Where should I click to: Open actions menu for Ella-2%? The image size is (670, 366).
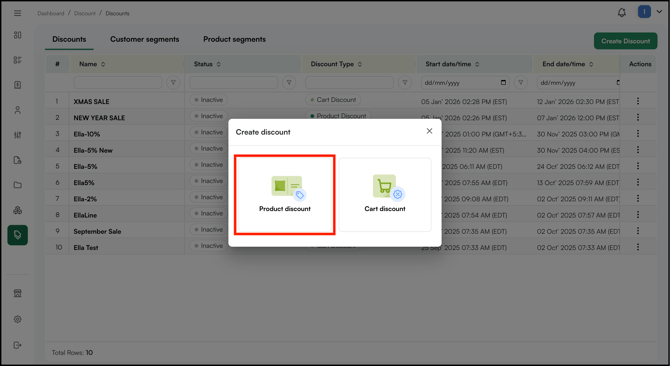638,199
